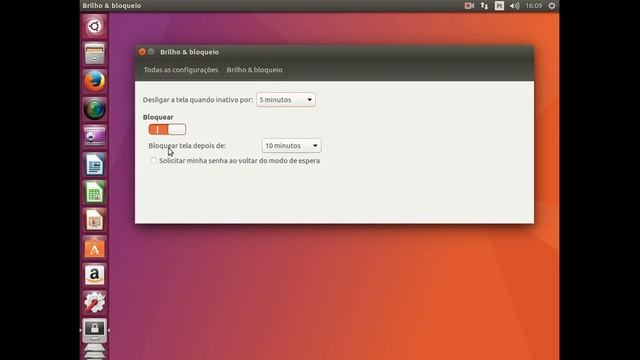Open the '10 minutos' lock delay dropdown
Screen dimensions: 640x360
291,146
